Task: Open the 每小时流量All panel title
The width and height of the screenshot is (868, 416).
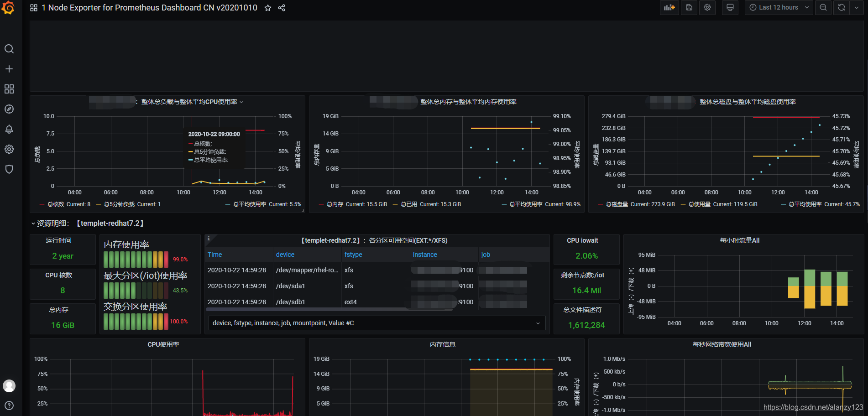Action: point(739,240)
